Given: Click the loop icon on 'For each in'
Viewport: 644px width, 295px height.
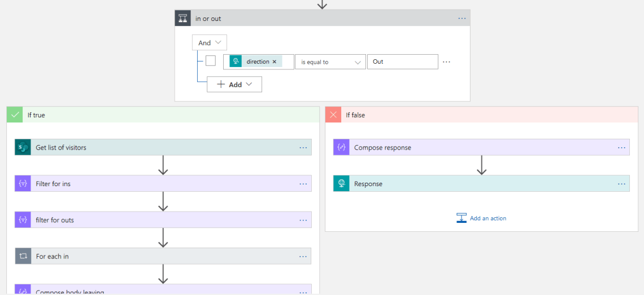Looking at the screenshot, I should 23,256.
